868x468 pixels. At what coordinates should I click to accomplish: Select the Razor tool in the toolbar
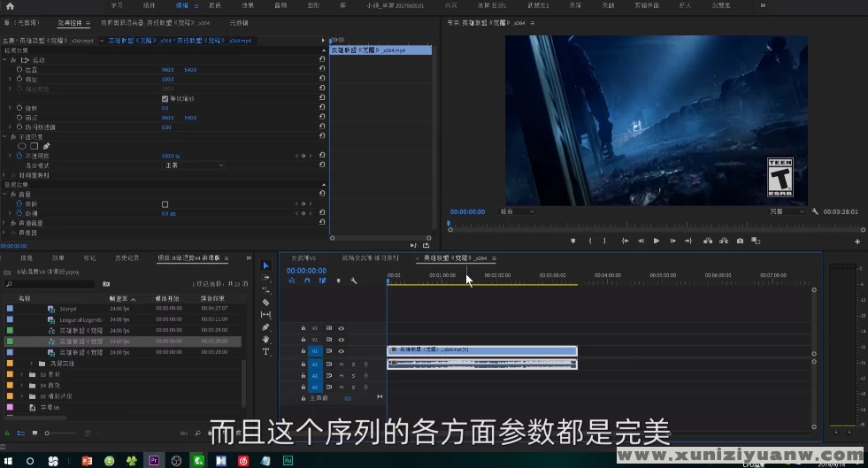click(265, 303)
